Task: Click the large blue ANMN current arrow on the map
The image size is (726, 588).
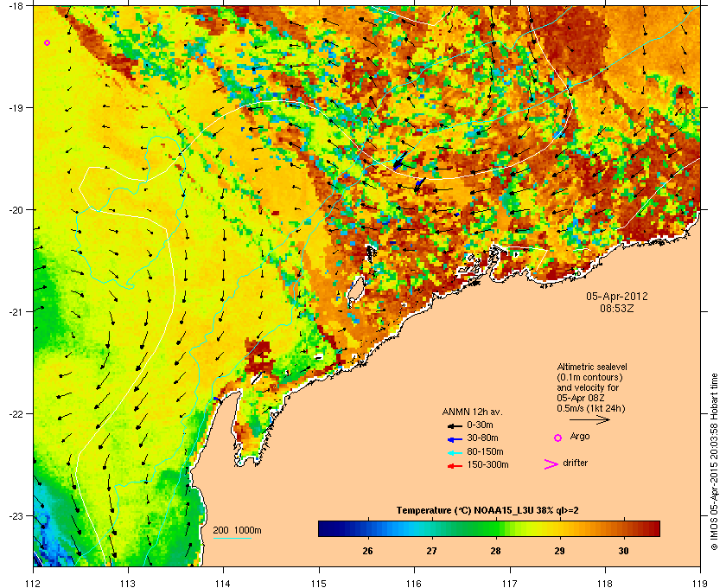Action: [400, 160]
